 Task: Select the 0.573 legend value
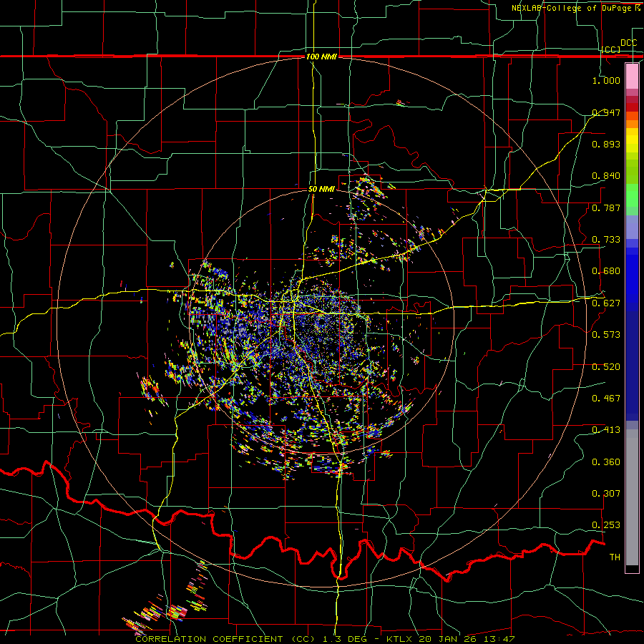pos(606,335)
